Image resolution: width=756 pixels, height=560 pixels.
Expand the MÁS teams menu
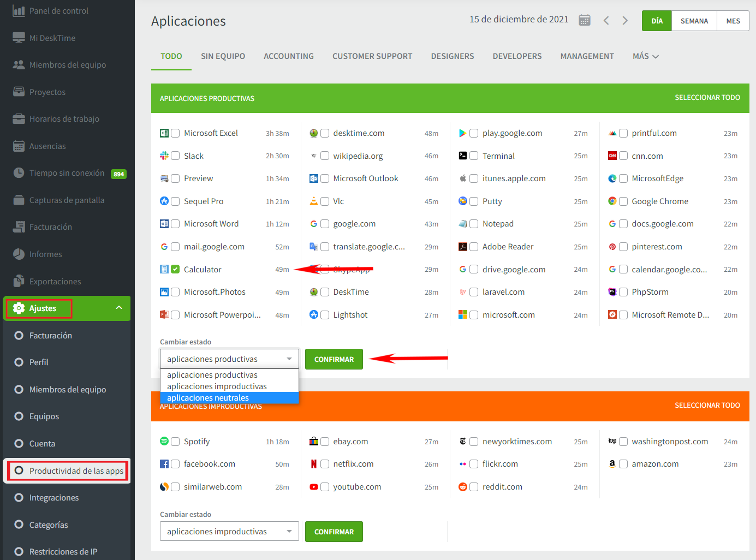click(646, 56)
